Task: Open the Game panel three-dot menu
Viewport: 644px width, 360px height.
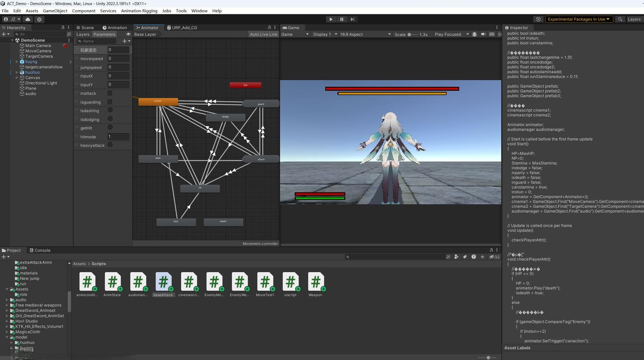Action: (497, 28)
